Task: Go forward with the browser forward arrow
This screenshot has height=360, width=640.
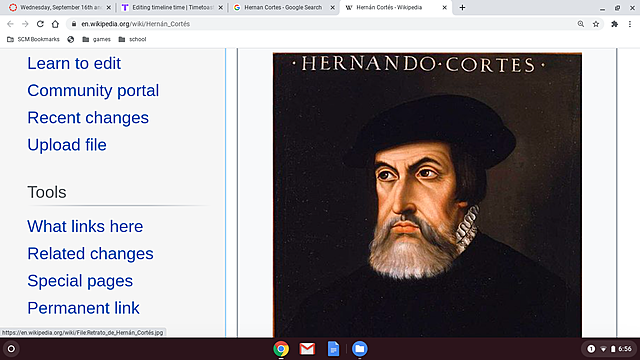Action: click(25, 24)
